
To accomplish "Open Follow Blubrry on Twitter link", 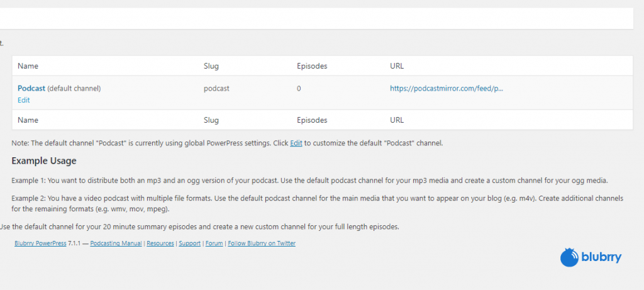I will coord(262,243).
